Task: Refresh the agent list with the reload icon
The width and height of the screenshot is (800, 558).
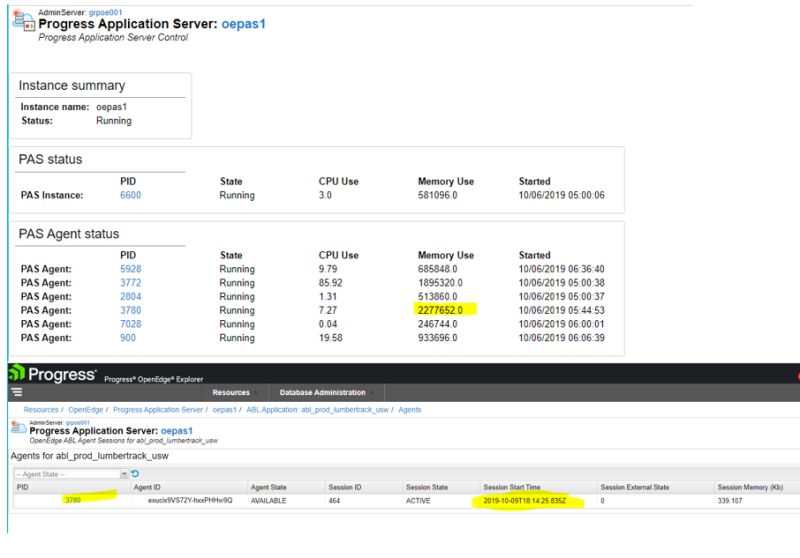Action: pyautogui.click(x=135, y=474)
